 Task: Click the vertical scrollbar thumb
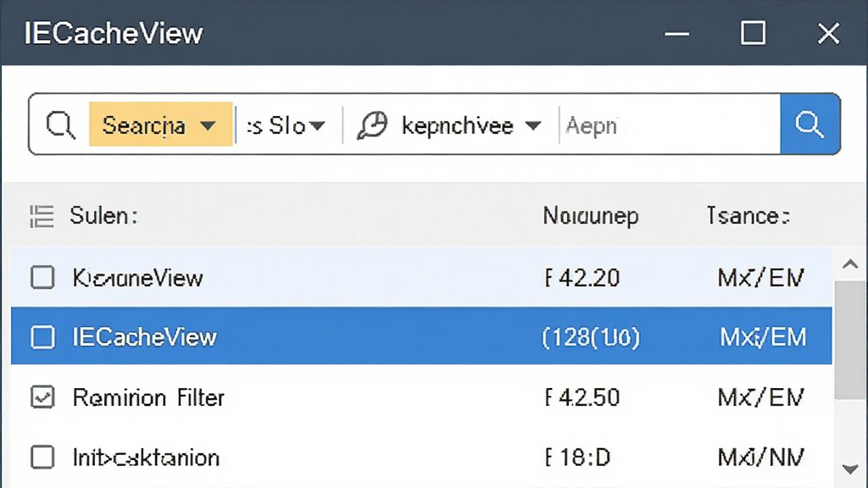(x=849, y=340)
